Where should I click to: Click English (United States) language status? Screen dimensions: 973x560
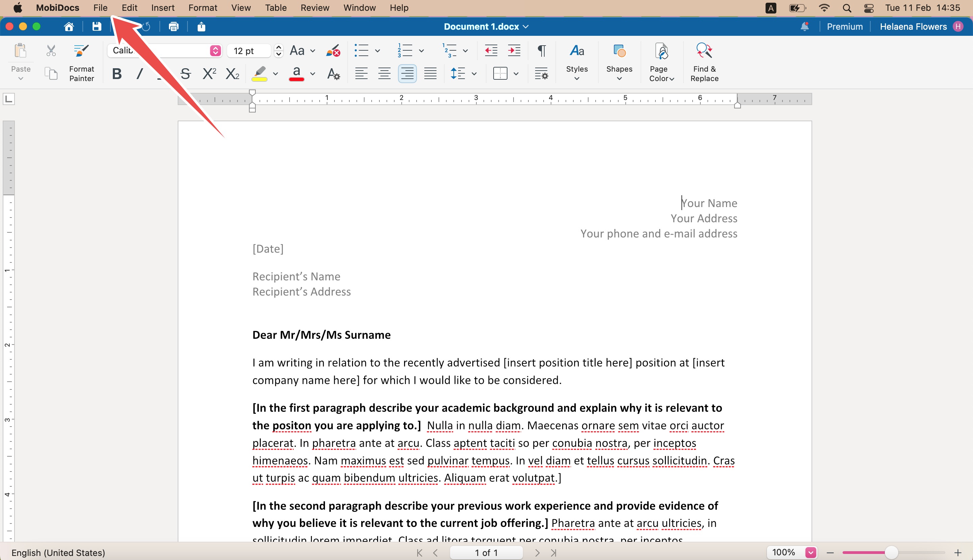[x=58, y=553]
